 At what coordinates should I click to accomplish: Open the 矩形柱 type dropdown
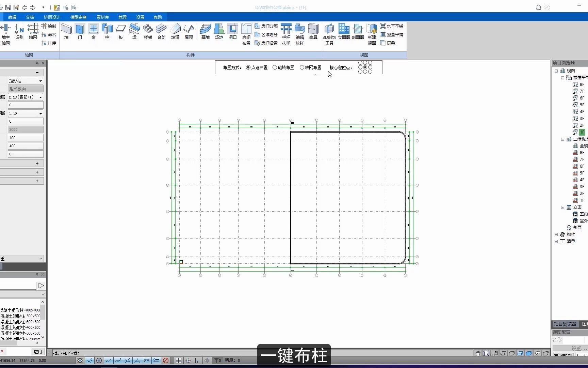point(40,80)
